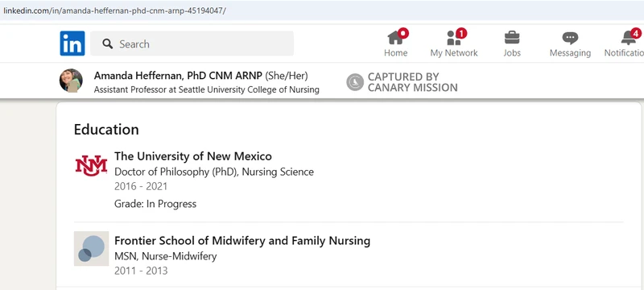Open the Notifications bell icon

(629, 38)
